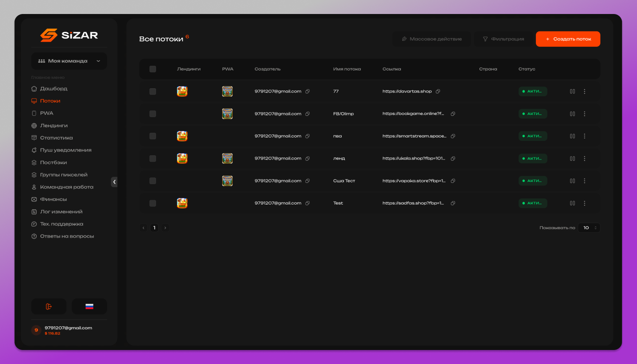Pause the ленд stream
637x364 pixels.
click(572, 158)
